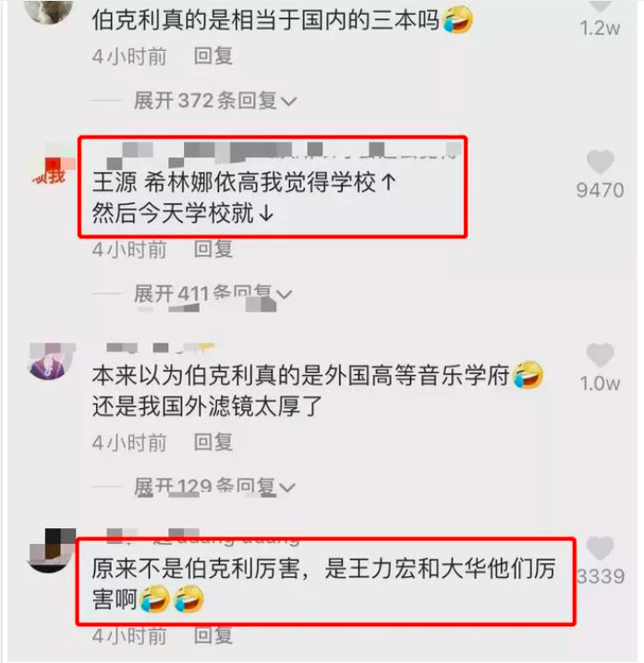This screenshot has height=663, width=644.
Task: Like the comment with 9470 likes
Action: coord(600,163)
